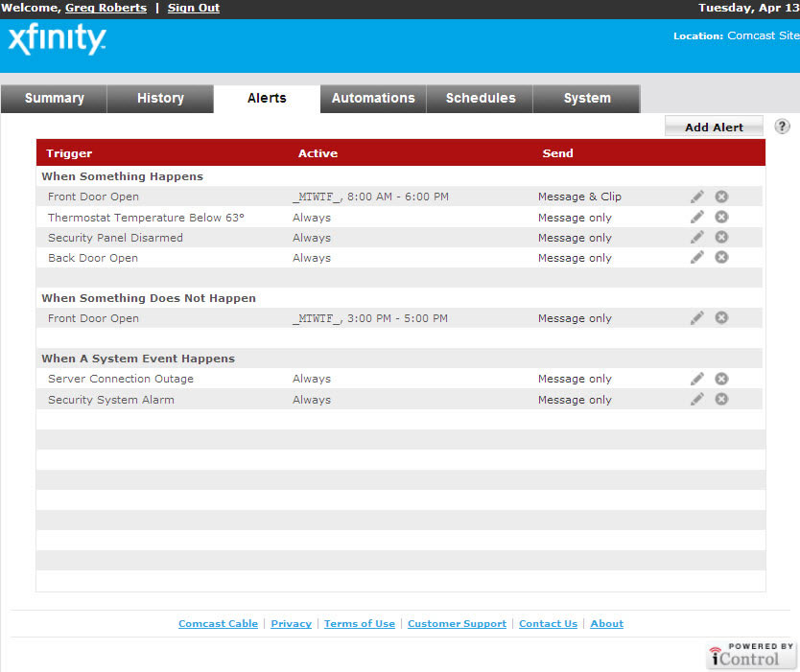Open the Customer Support link
This screenshot has width=800, height=672.
click(x=457, y=623)
